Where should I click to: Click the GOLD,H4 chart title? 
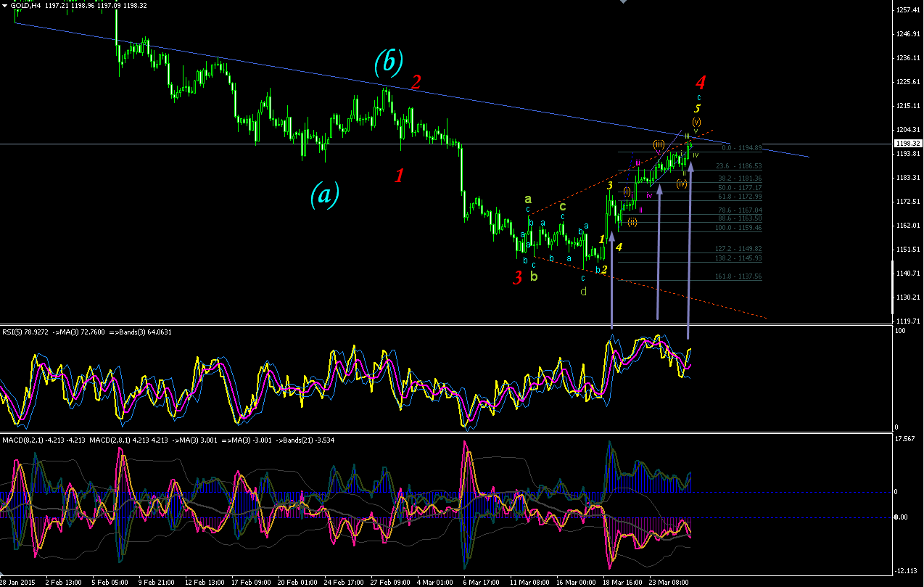point(25,4)
